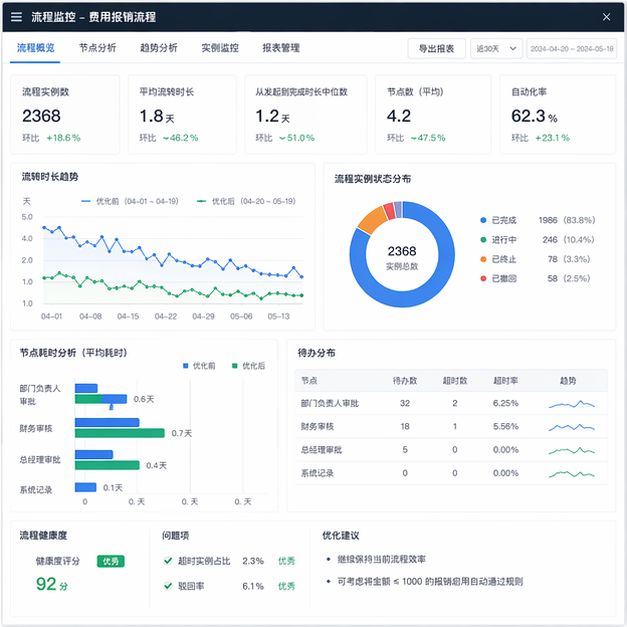Click the 超时率 column header
Image resolution: width=627 pixels, height=627 pixels.
505,381
